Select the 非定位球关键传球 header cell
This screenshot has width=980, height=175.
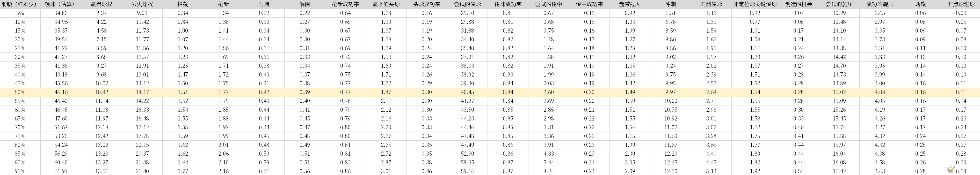pos(755,4)
